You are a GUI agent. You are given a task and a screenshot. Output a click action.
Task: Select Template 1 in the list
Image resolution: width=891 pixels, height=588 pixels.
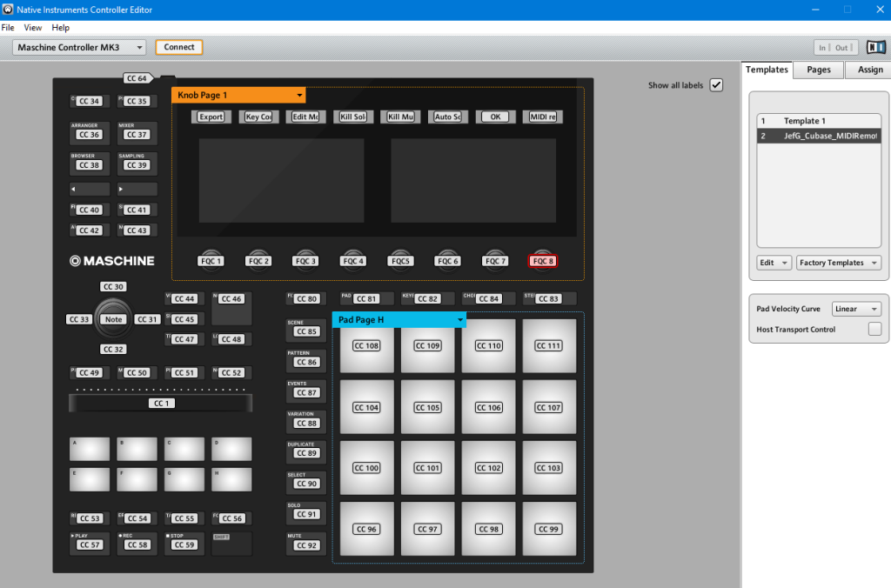point(819,120)
